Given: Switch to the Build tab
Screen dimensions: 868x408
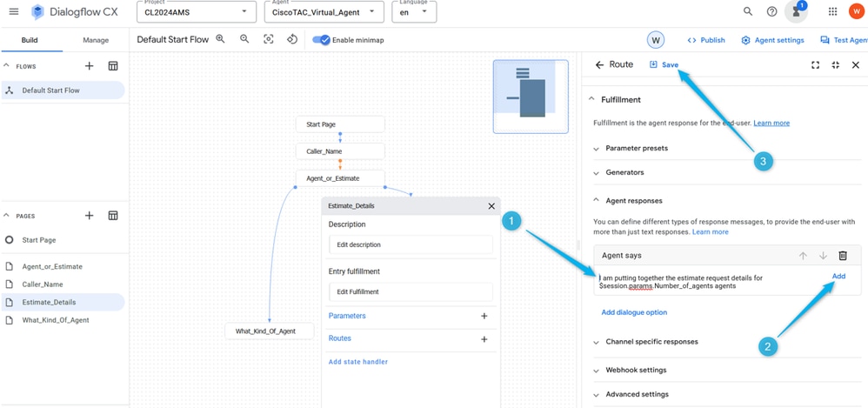Looking at the screenshot, I should pyautogui.click(x=30, y=40).
